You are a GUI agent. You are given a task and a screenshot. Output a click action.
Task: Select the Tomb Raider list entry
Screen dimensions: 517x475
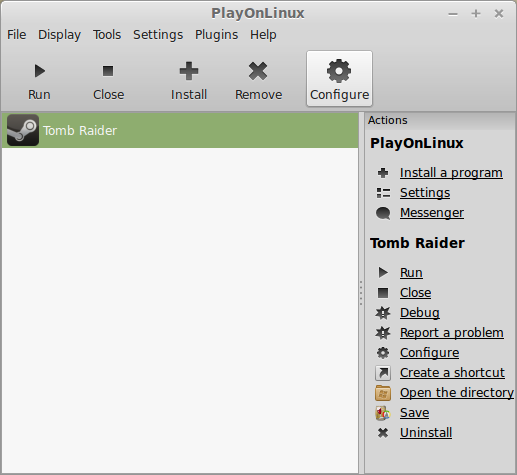pos(180,130)
